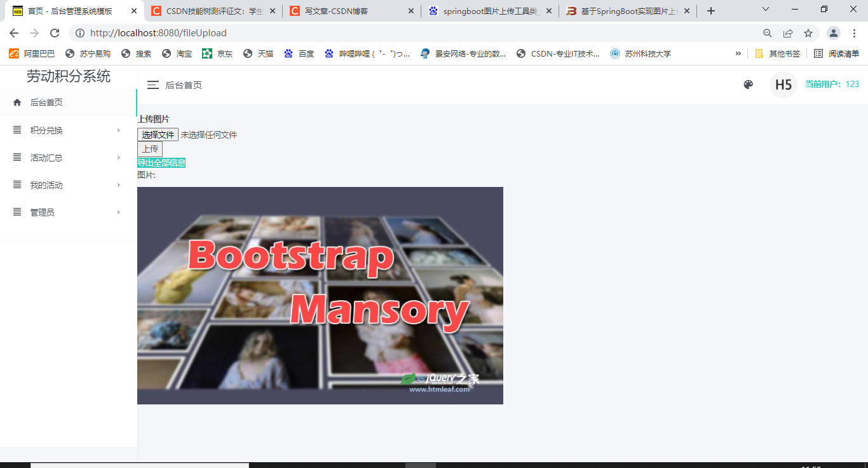Open 京东 bookmark

coord(217,53)
